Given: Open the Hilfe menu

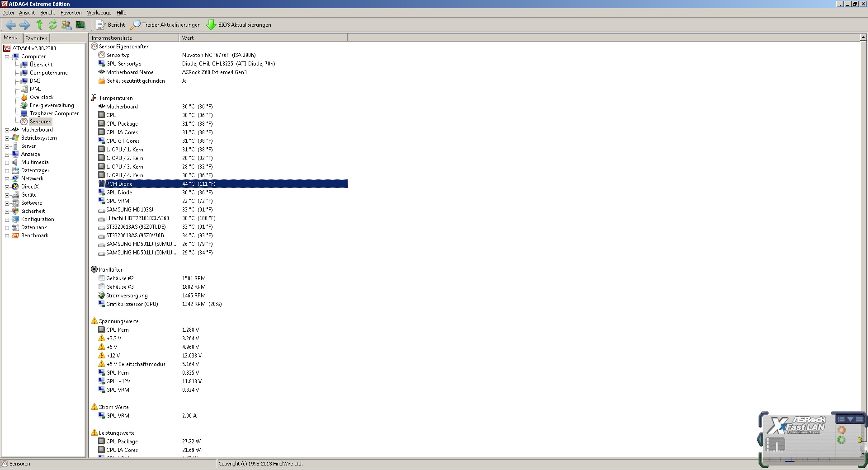Looking at the screenshot, I should tap(121, 13).
